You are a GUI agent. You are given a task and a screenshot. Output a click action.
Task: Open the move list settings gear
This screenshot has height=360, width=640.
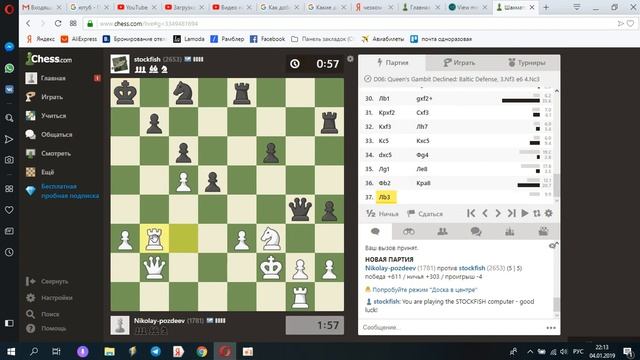coord(549,213)
